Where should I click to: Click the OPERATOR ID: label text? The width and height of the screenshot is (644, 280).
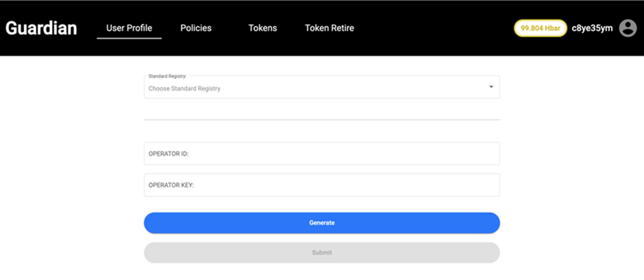tap(168, 154)
